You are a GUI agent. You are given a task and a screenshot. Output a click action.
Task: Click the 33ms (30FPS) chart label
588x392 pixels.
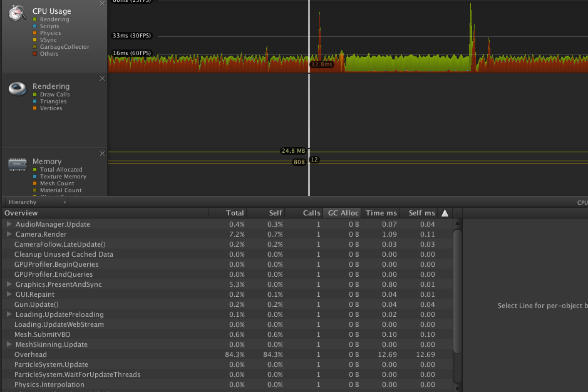[132, 36]
